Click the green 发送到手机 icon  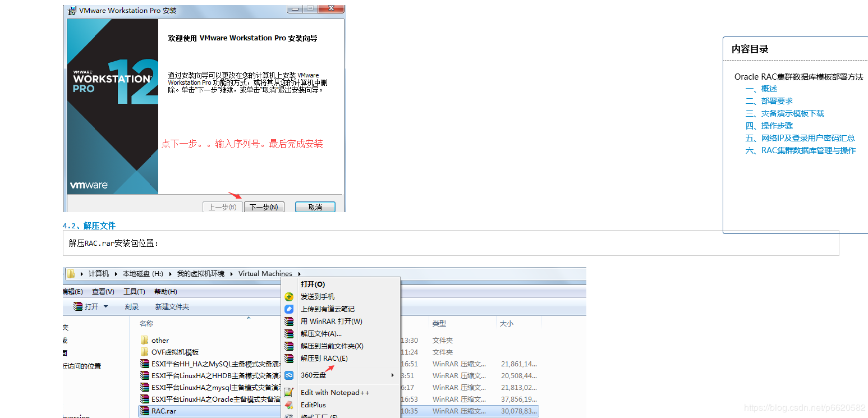pos(289,297)
